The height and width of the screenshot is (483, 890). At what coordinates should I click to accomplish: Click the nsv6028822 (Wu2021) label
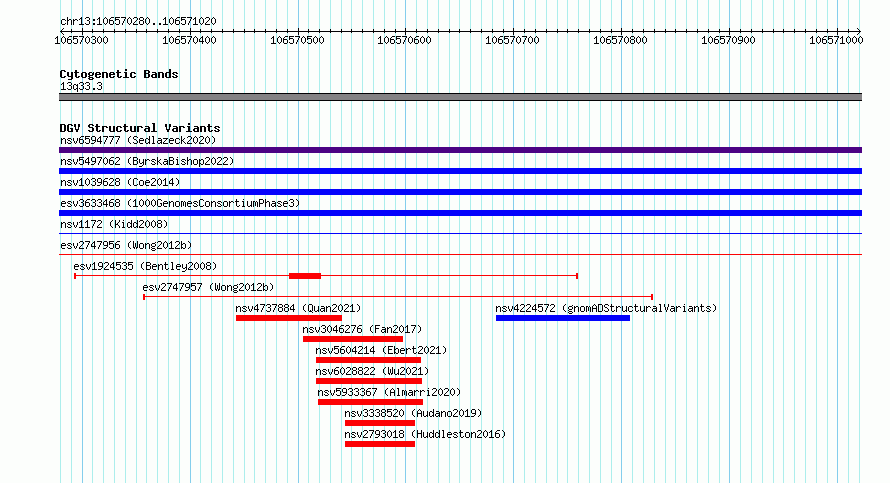pyautogui.click(x=372, y=371)
